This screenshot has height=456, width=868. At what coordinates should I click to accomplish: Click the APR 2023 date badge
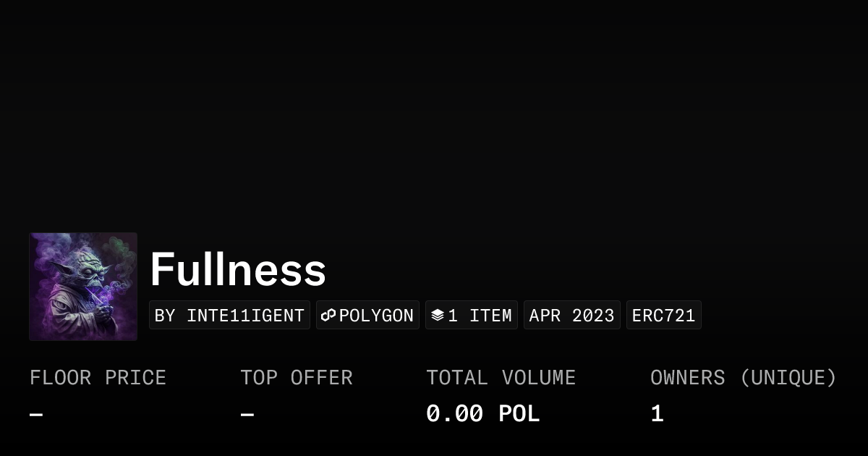point(571,315)
